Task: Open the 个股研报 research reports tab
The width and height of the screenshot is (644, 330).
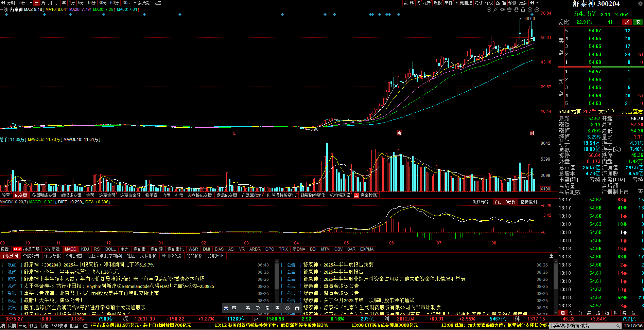Action: 53,256
